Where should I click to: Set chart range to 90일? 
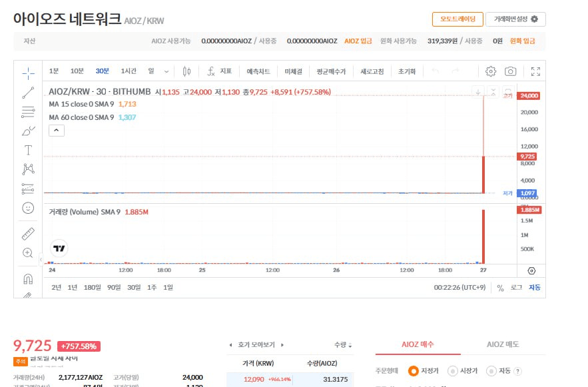pyautogui.click(x=114, y=288)
